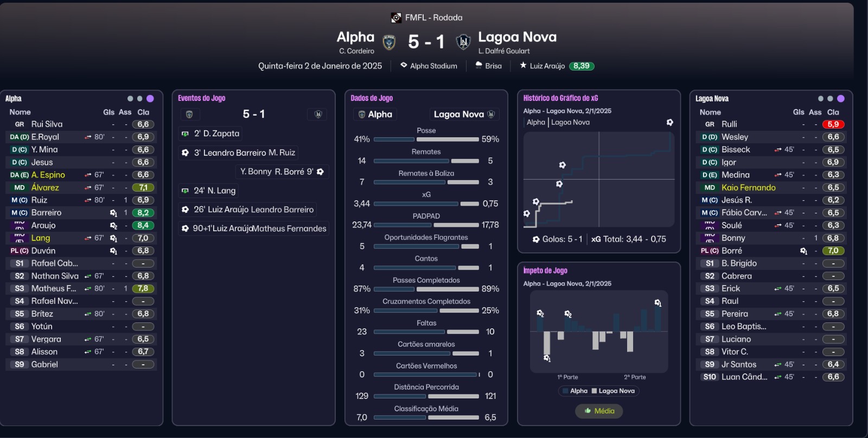
Task: Switch to Lagoa Nova tab in xG history
Action: point(570,123)
